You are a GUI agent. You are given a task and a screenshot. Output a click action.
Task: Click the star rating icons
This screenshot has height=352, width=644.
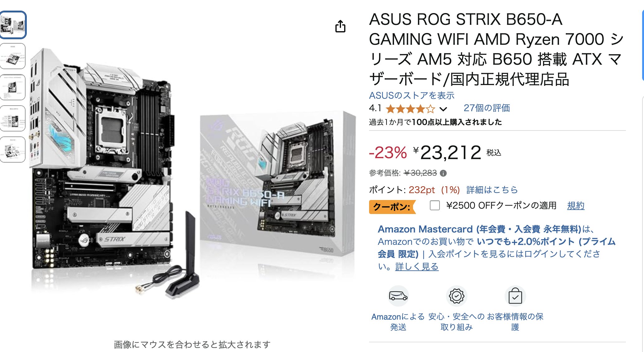pyautogui.click(x=410, y=109)
